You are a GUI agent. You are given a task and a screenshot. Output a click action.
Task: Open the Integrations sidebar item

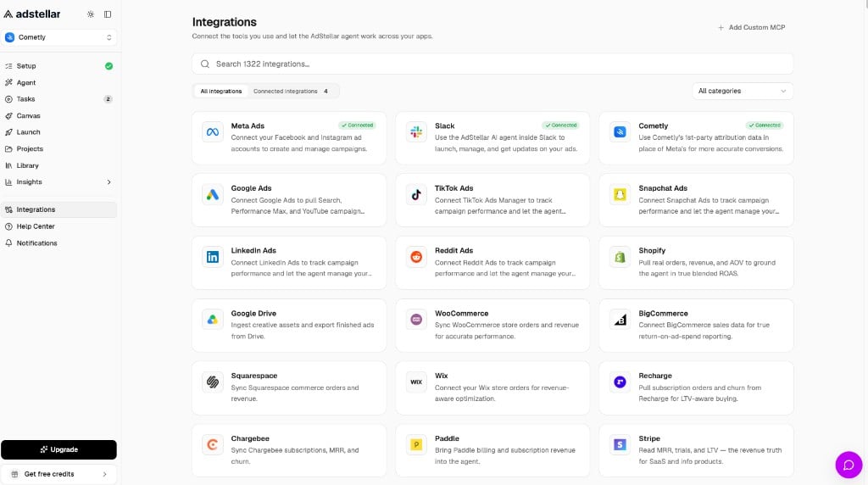click(x=58, y=209)
